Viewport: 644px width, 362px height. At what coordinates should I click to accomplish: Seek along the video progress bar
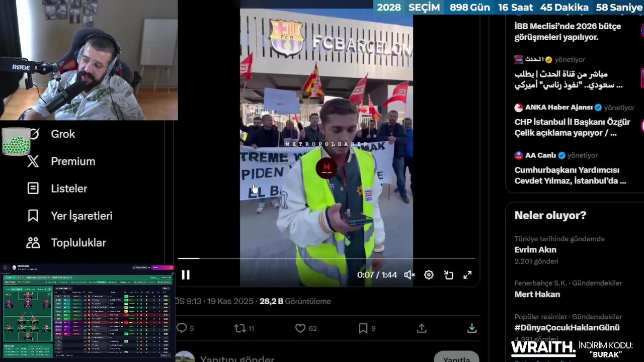click(327, 258)
